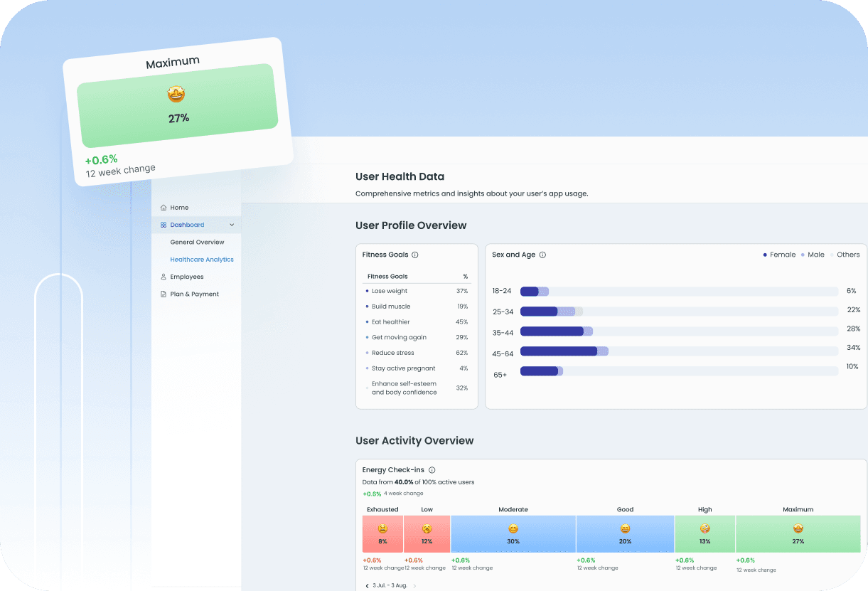Click the Exhausted emoji face
868x591 pixels.
382,529
